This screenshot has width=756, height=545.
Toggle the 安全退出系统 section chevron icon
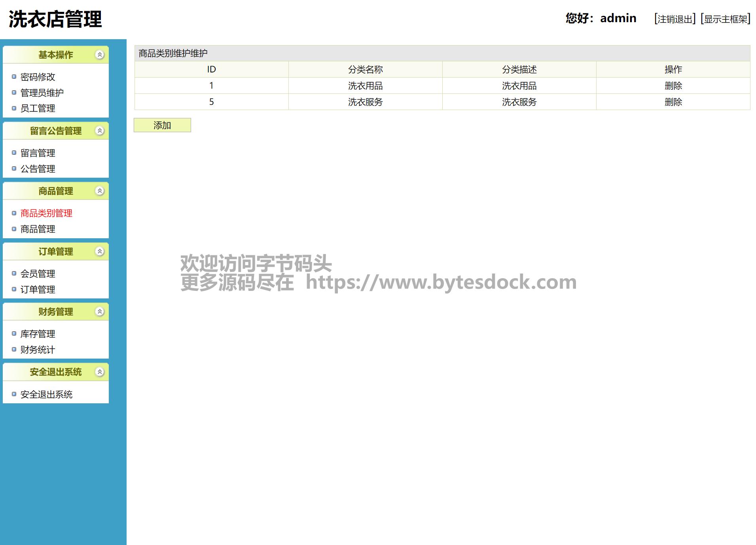coord(100,372)
